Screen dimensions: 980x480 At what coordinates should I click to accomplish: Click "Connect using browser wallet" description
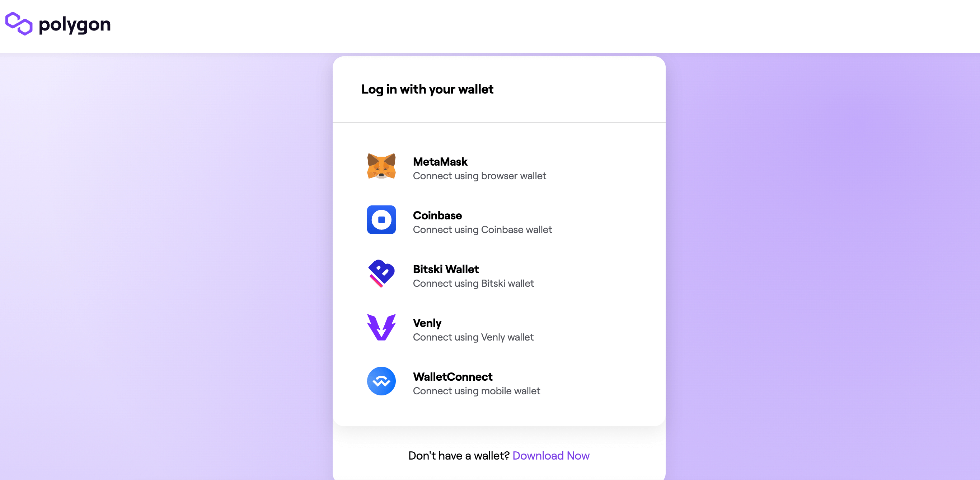coord(479,176)
